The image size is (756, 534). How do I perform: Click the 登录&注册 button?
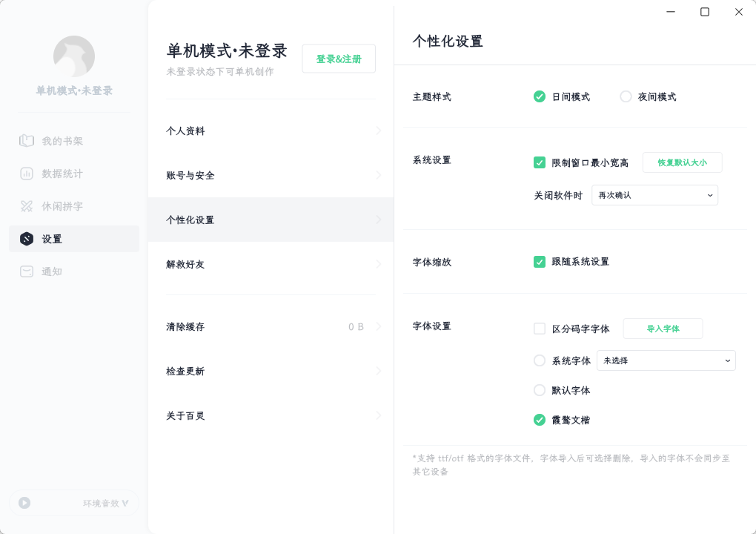tap(339, 59)
